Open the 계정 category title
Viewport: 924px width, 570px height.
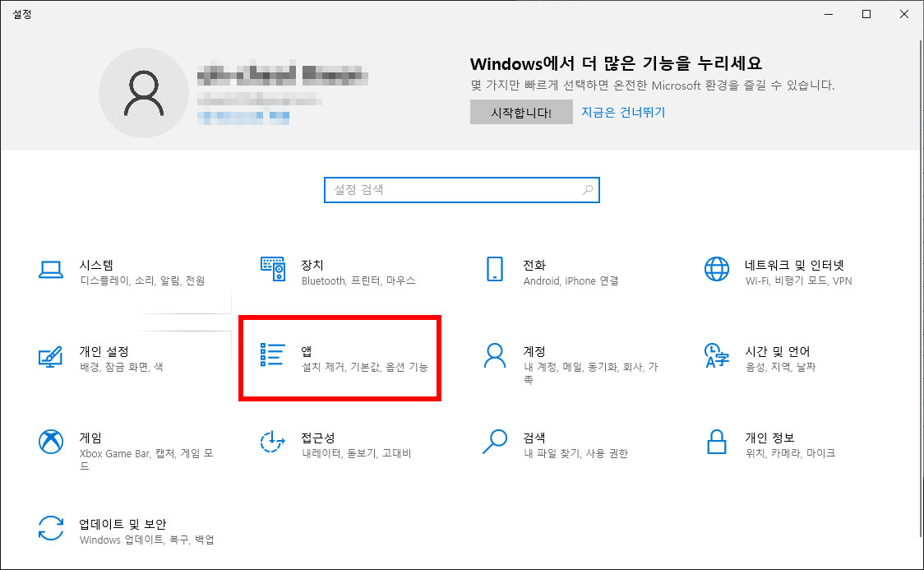(534, 351)
